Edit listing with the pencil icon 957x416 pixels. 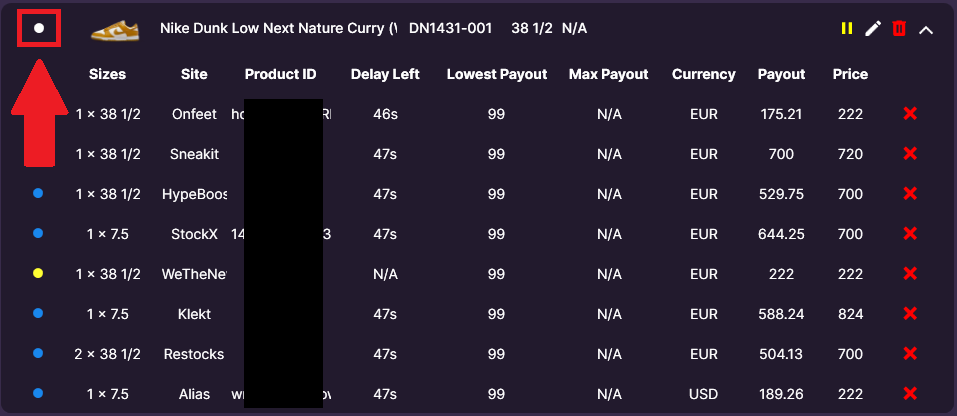pos(873,28)
